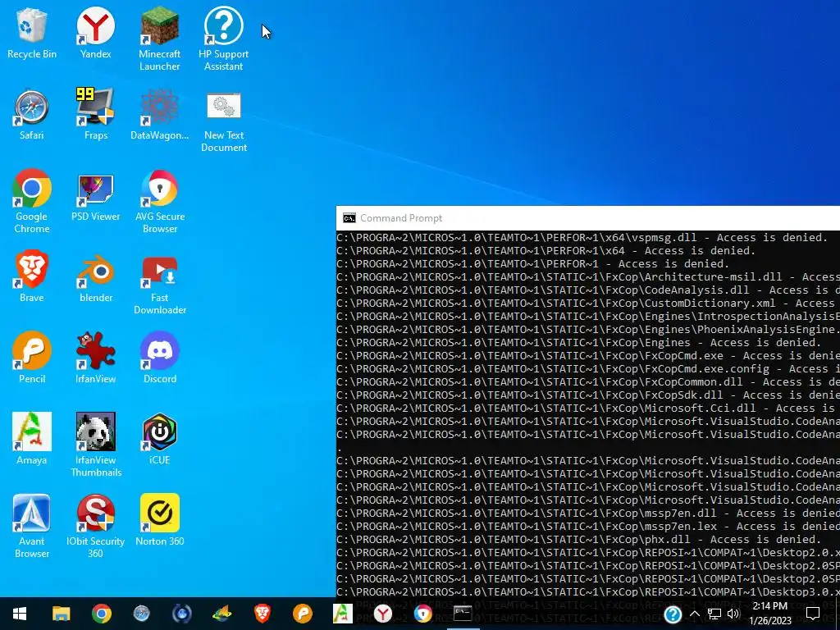Select the IObit Security 360 desktop icon
This screenshot has height=630, width=840.
coord(95,527)
